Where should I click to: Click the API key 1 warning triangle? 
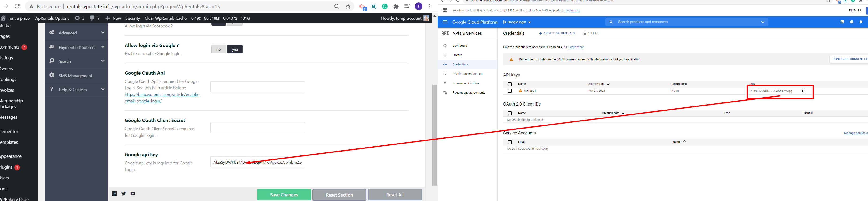pos(520,91)
